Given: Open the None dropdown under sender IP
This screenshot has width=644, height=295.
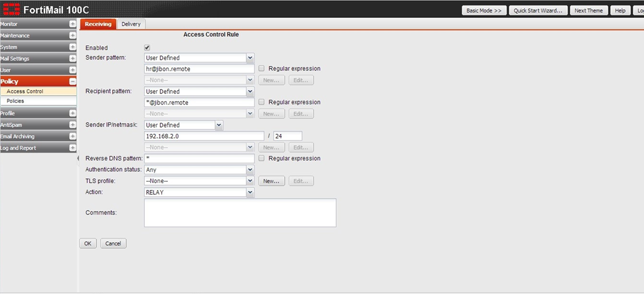Looking at the screenshot, I should coord(199,148).
